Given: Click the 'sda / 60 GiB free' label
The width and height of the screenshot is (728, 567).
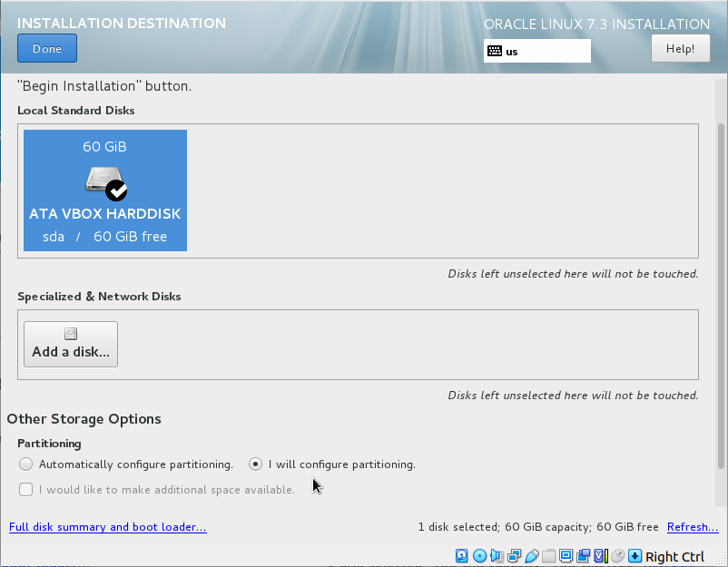Looking at the screenshot, I should pyautogui.click(x=105, y=237).
